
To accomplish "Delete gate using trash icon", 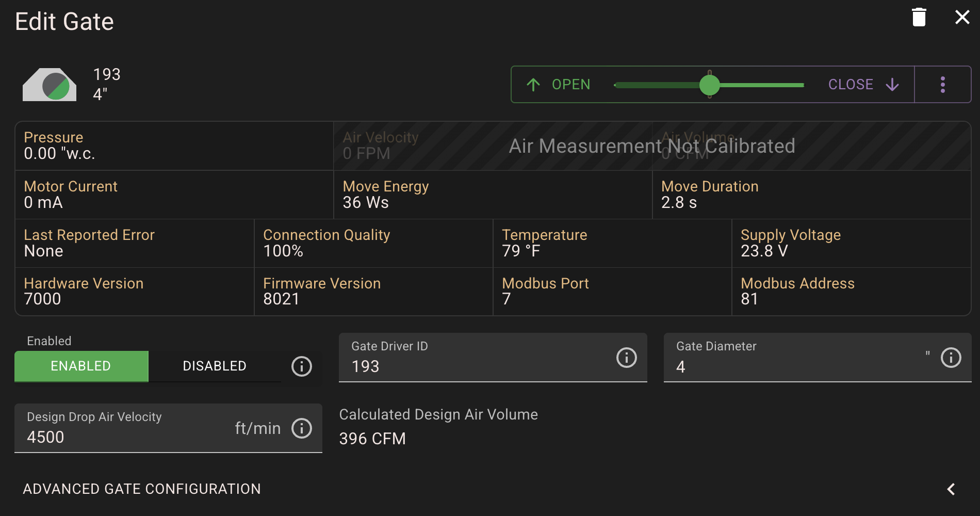I will coord(919,18).
